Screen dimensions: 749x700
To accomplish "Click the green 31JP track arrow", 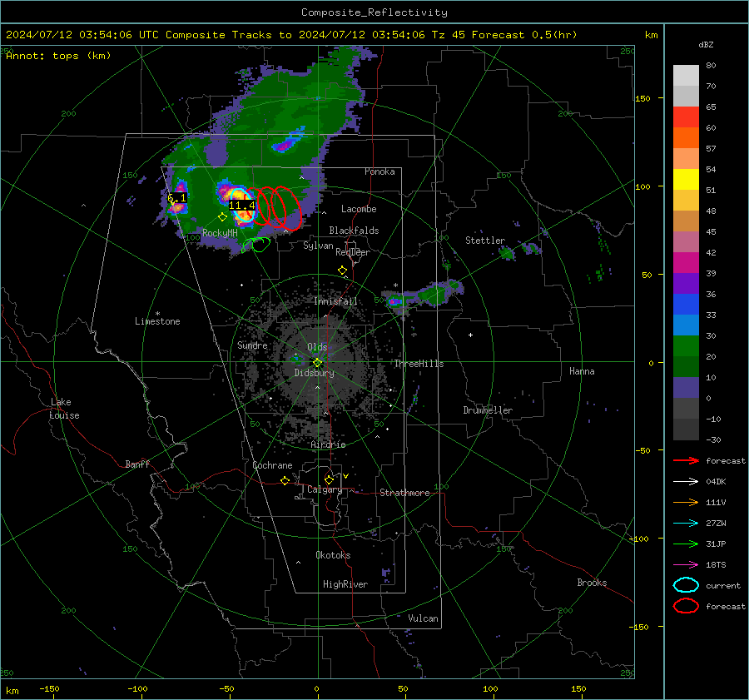I will click(x=686, y=544).
